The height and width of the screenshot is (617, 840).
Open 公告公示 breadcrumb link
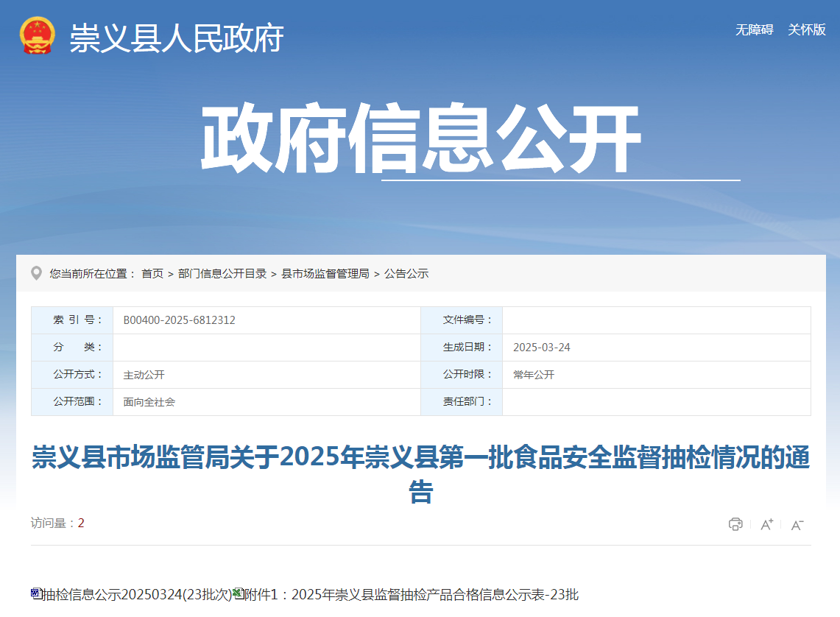[x=406, y=274]
